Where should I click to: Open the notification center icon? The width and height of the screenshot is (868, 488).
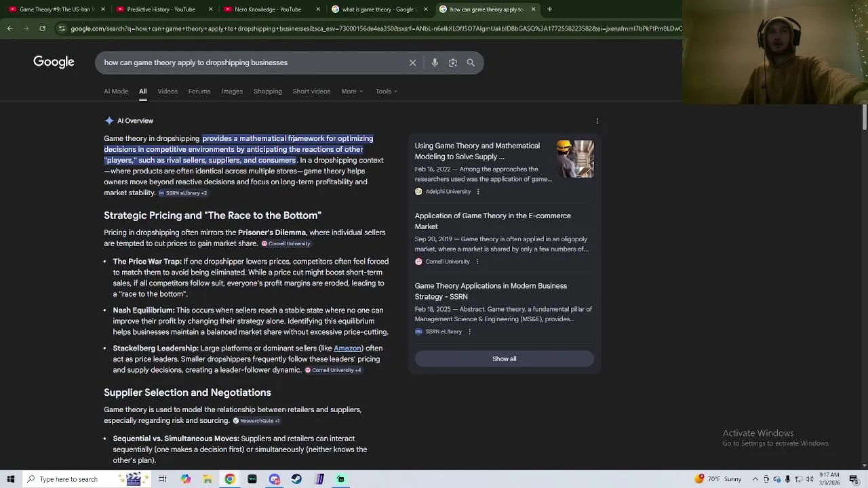tap(854, 479)
